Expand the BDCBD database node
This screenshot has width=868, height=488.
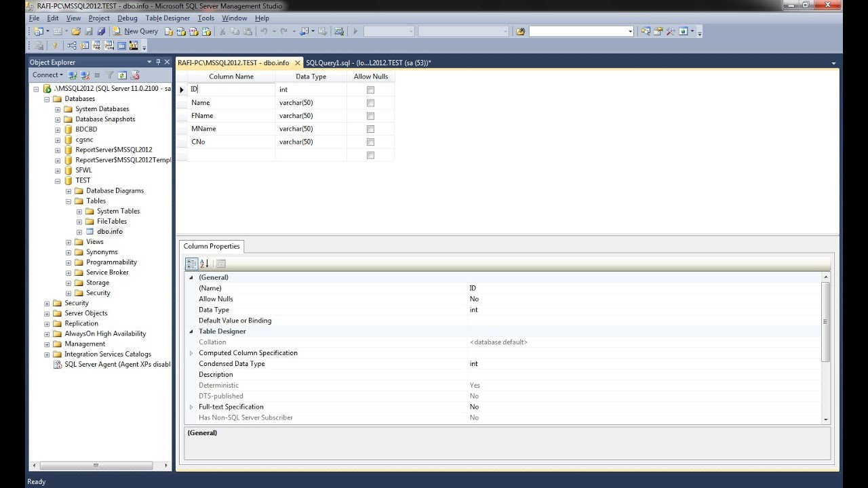pyautogui.click(x=58, y=129)
